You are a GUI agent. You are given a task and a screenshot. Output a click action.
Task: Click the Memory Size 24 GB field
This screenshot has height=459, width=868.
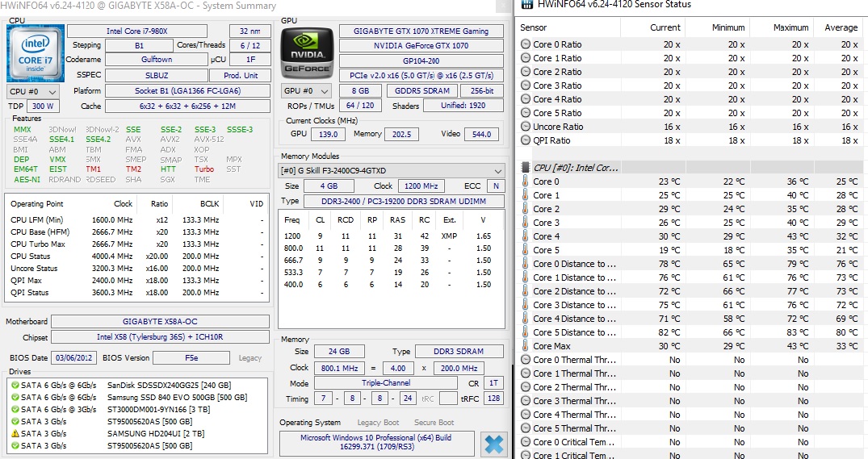339,351
